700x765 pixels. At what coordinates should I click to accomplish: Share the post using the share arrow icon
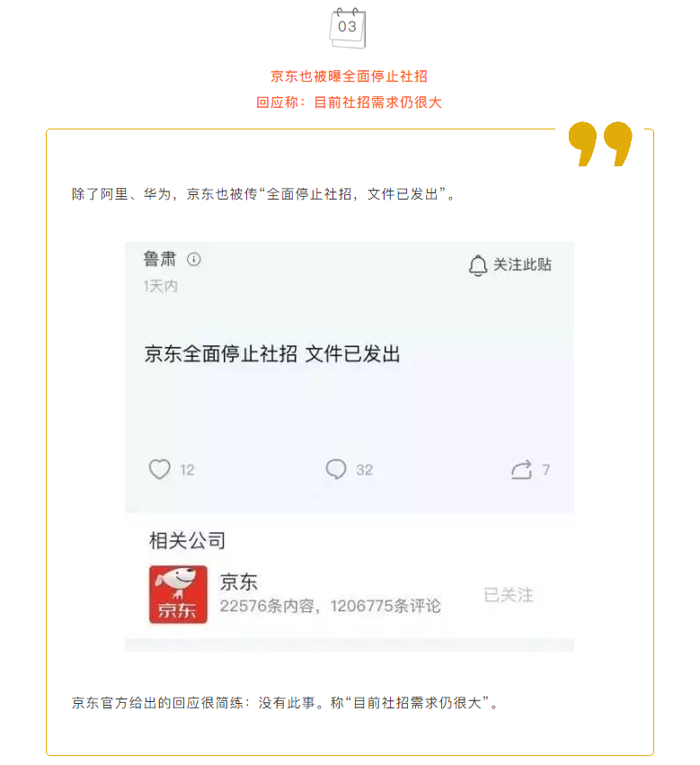point(521,470)
